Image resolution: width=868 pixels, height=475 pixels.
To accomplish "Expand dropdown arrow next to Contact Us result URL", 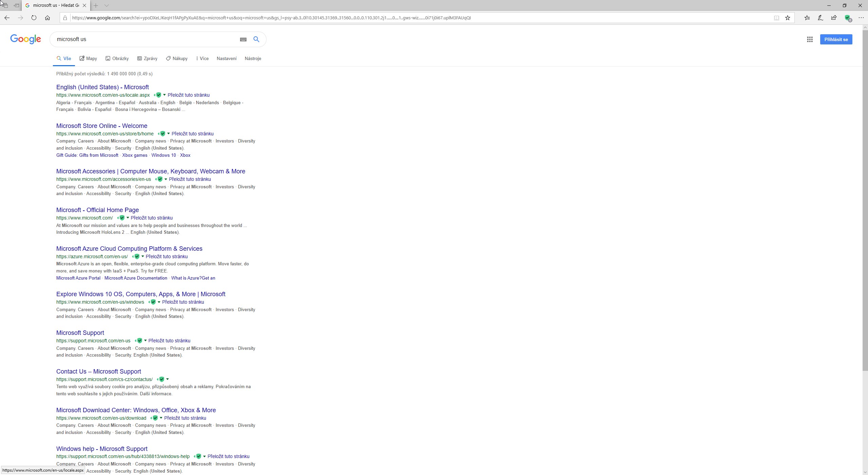I will (167, 379).
